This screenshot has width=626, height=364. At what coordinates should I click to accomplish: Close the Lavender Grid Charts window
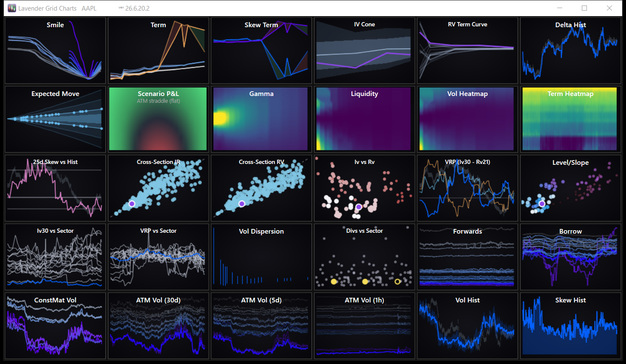pyautogui.click(x=609, y=8)
